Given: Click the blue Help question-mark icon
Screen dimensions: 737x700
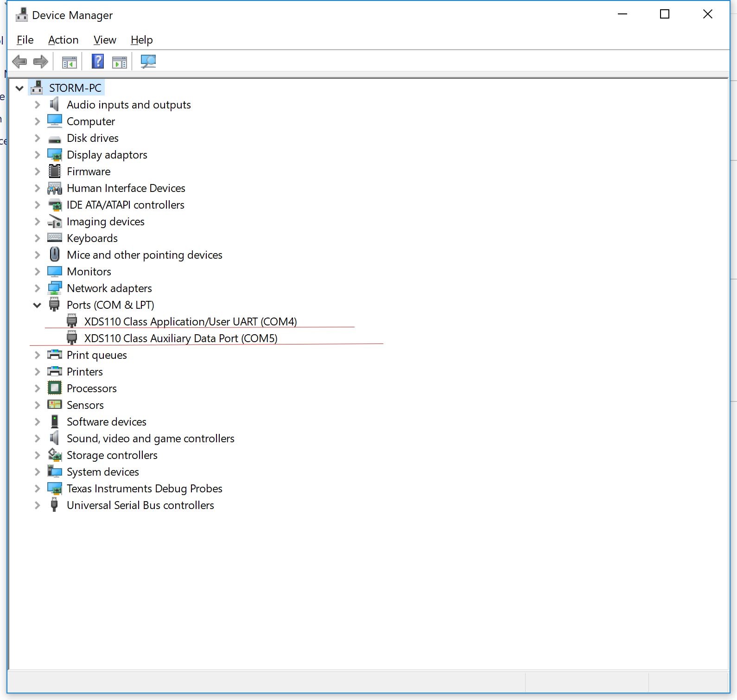Looking at the screenshot, I should (x=97, y=61).
